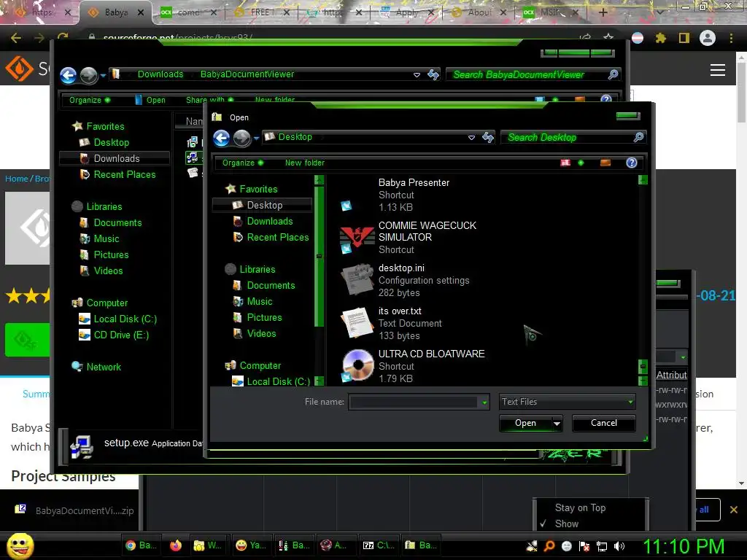Change view icon in Open dialog toolbar

[x=565, y=163]
